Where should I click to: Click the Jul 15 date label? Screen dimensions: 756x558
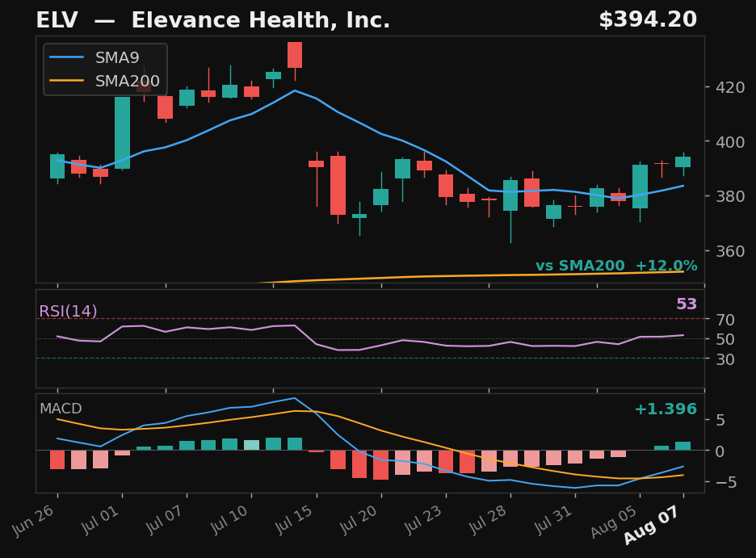294,519
